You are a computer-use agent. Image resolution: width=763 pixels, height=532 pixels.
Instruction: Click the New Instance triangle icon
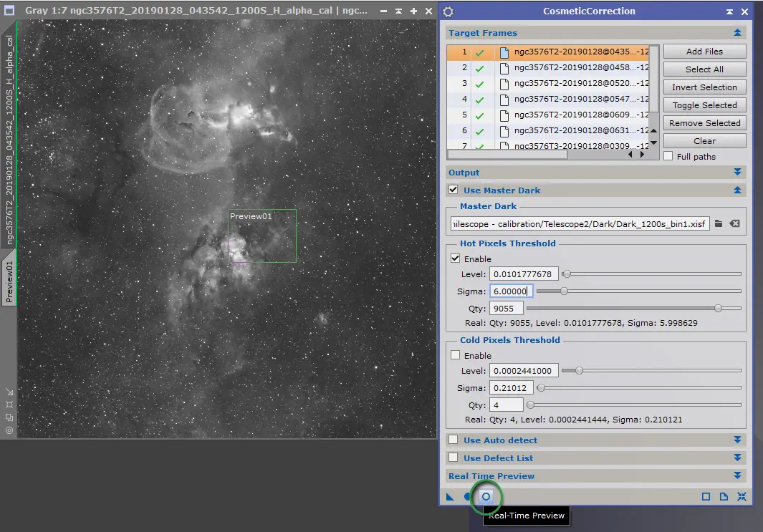[450, 496]
